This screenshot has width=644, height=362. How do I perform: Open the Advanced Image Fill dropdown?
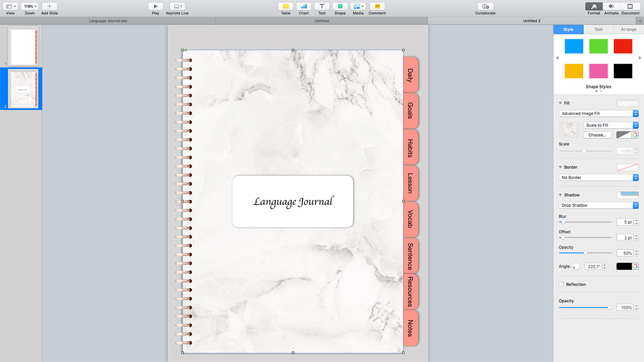598,114
